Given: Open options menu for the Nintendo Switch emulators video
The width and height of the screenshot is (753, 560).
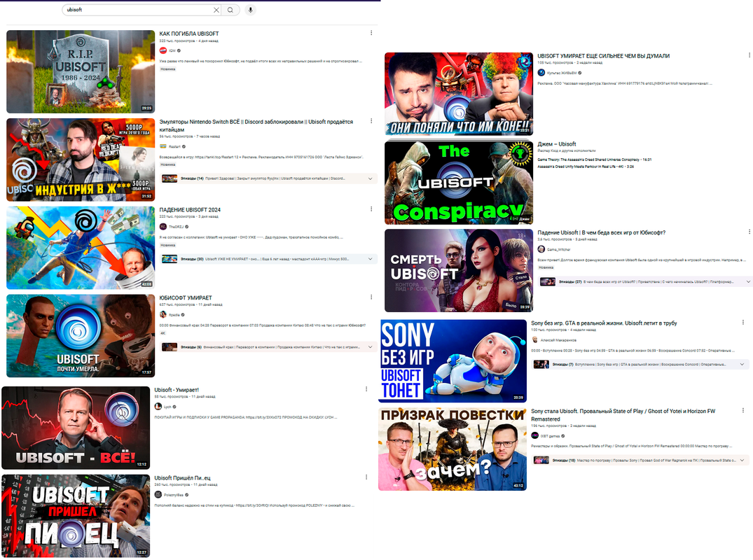Looking at the screenshot, I should coord(371,121).
